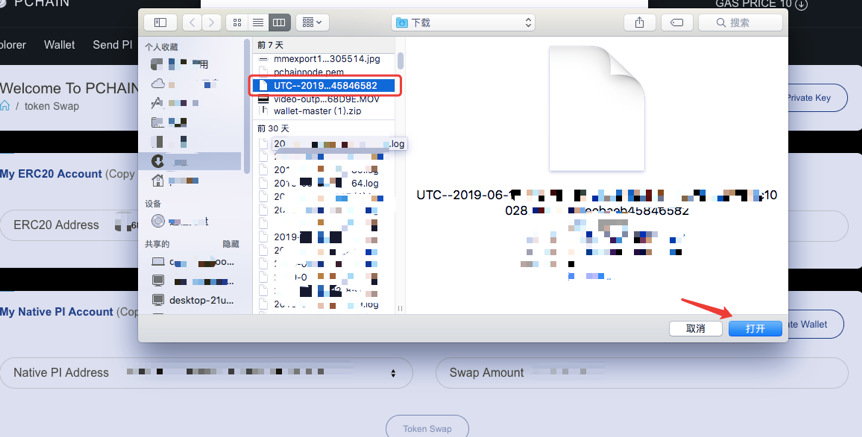
Task: Click the sidebar's vertical scrollbar
Action: click(247, 106)
